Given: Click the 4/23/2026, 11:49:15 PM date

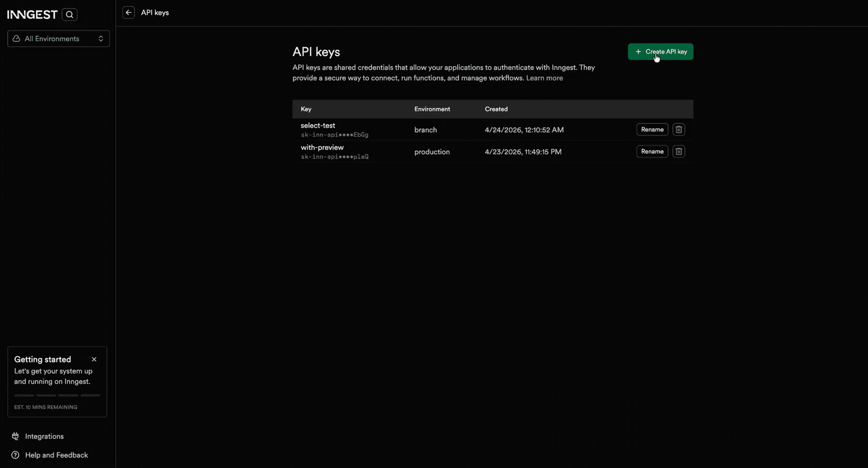Looking at the screenshot, I should pyautogui.click(x=523, y=152).
